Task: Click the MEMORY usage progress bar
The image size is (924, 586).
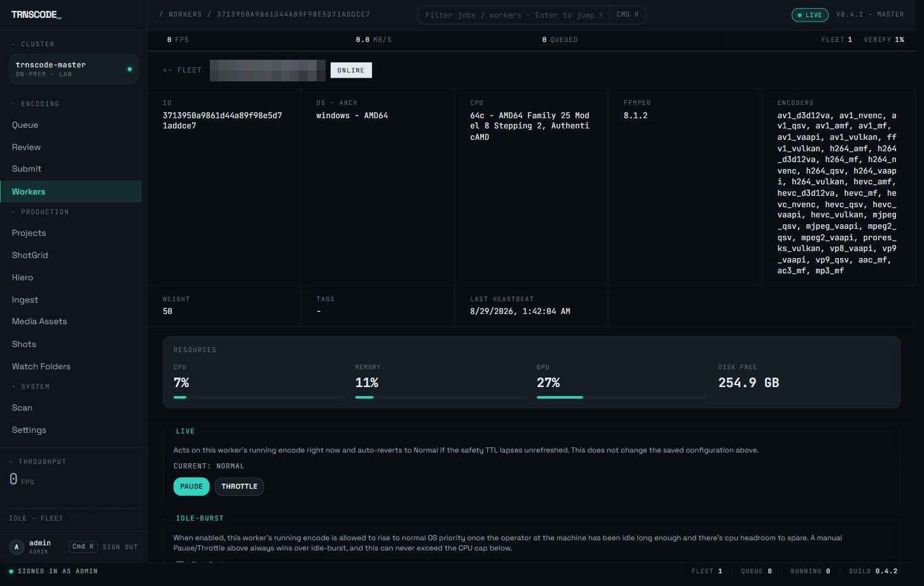Action: tap(441, 397)
